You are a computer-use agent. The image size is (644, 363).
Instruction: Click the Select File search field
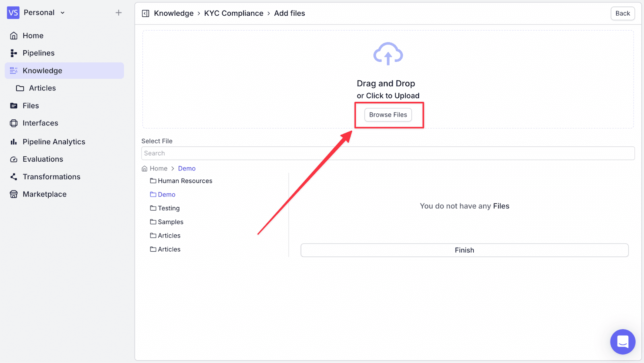click(388, 153)
